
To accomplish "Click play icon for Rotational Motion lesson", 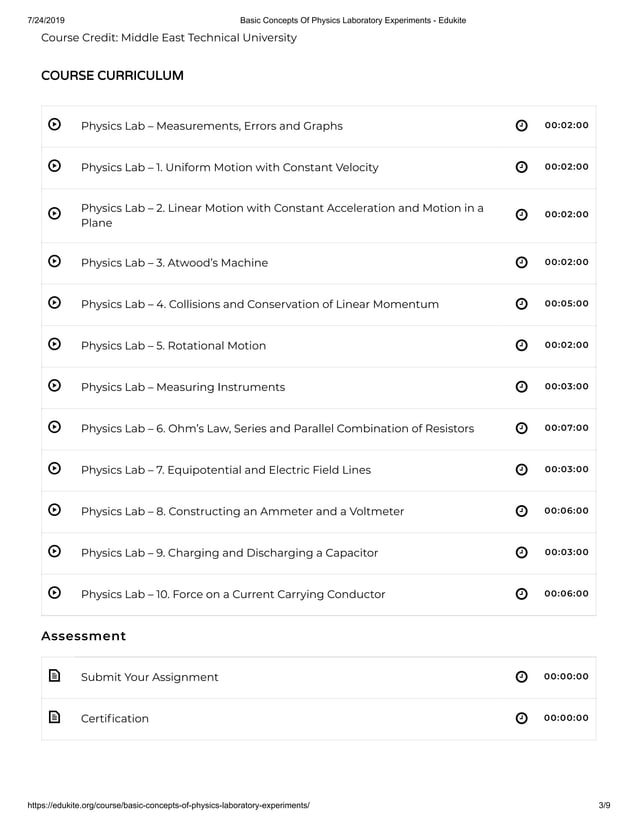I will 54,345.
